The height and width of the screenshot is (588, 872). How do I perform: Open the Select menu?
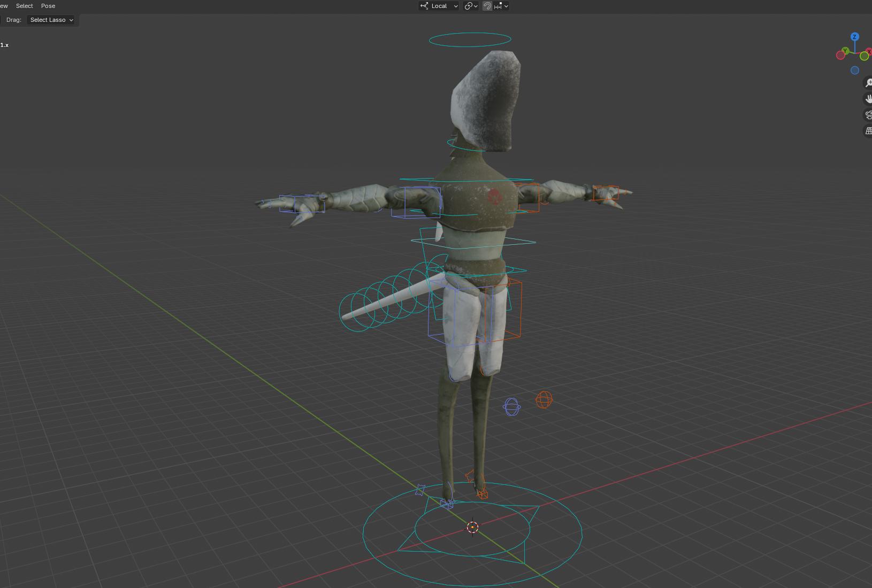(24, 6)
